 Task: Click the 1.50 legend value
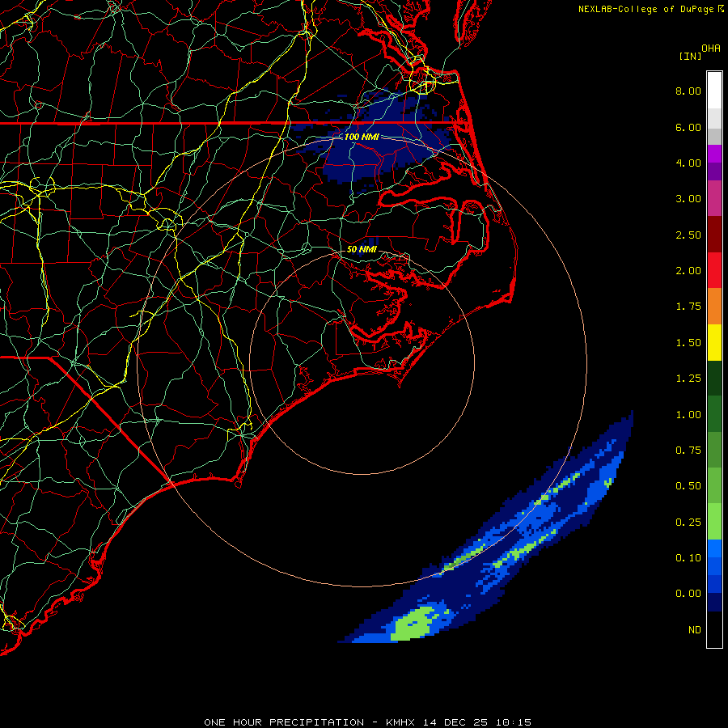click(688, 343)
